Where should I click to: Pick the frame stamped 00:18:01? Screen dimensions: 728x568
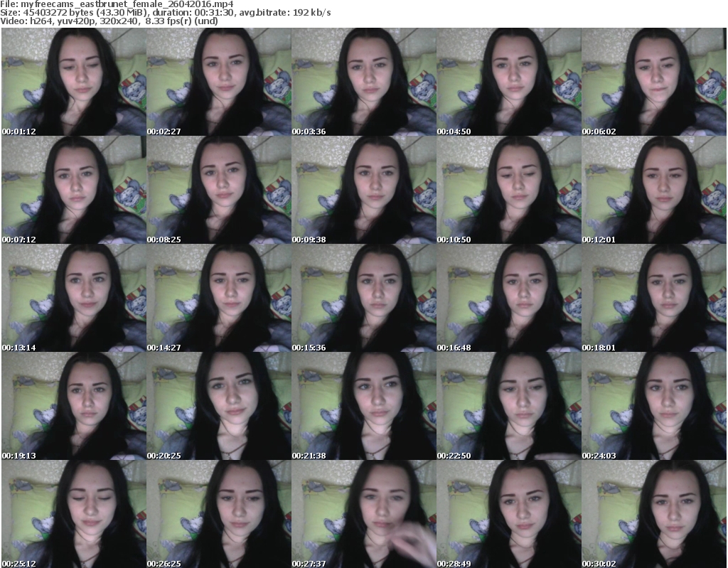(x=654, y=298)
